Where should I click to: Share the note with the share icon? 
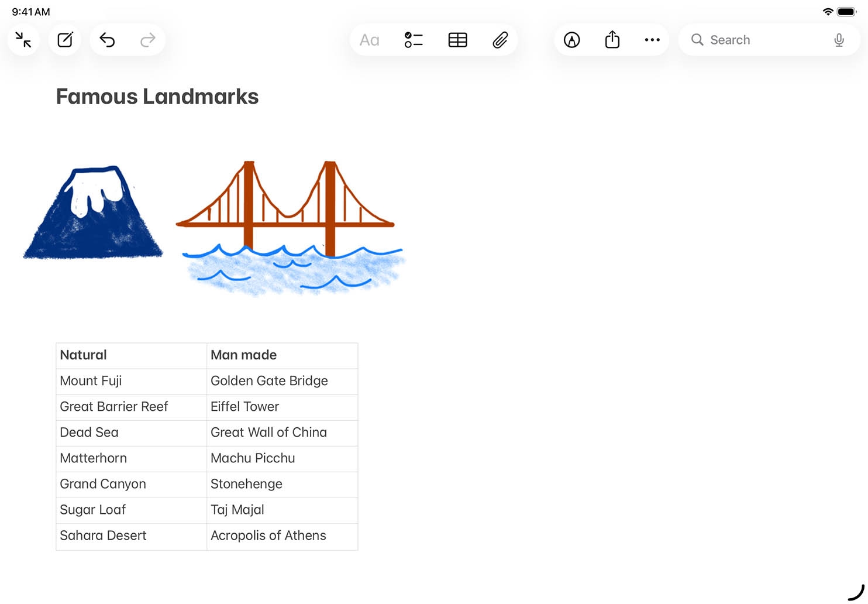click(612, 40)
